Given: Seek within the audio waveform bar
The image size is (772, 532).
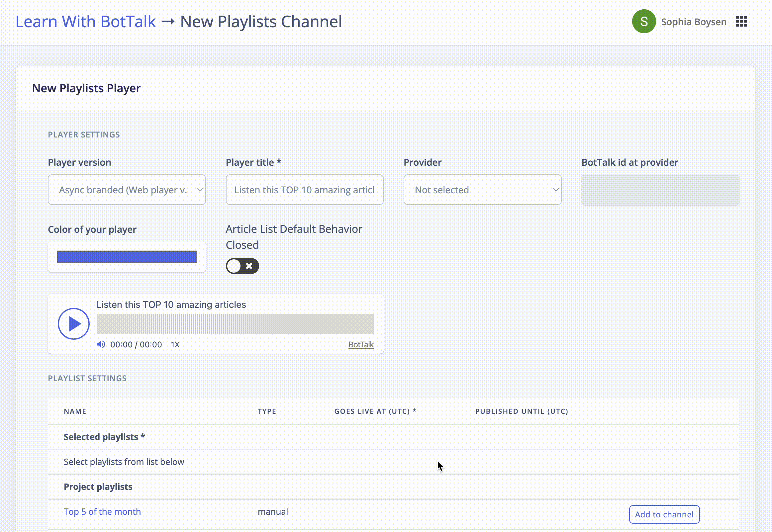Looking at the screenshot, I should pyautogui.click(x=235, y=324).
